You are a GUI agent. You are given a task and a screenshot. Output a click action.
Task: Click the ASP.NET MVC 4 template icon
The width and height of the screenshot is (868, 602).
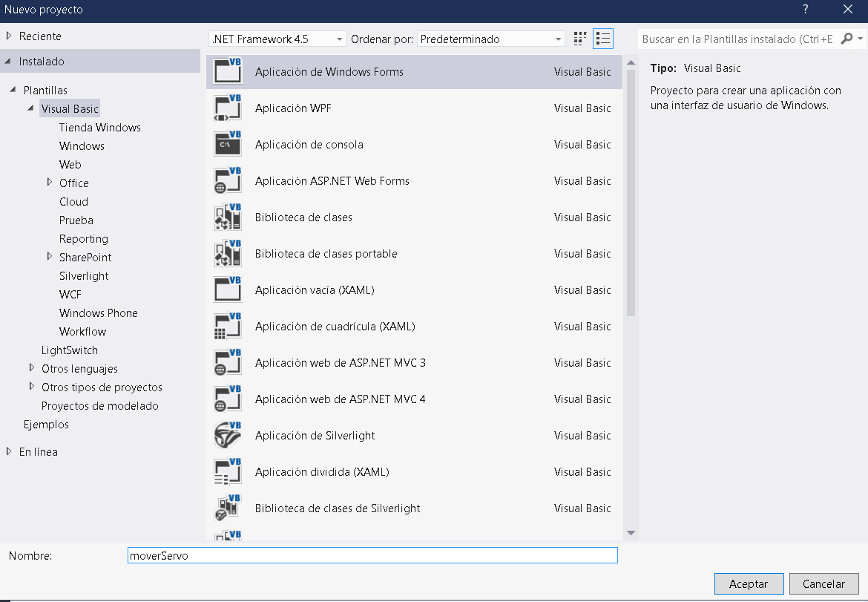(228, 399)
